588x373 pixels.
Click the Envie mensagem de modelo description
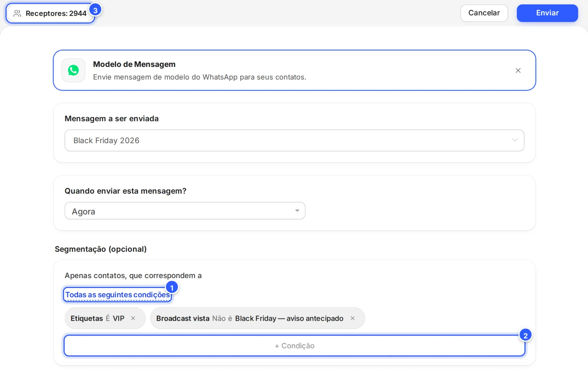click(x=200, y=77)
